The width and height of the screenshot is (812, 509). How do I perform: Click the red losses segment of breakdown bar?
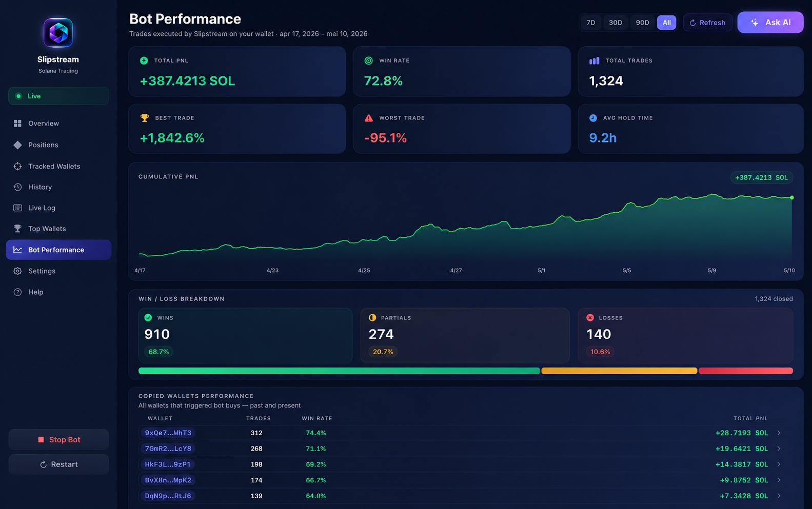tap(746, 371)
